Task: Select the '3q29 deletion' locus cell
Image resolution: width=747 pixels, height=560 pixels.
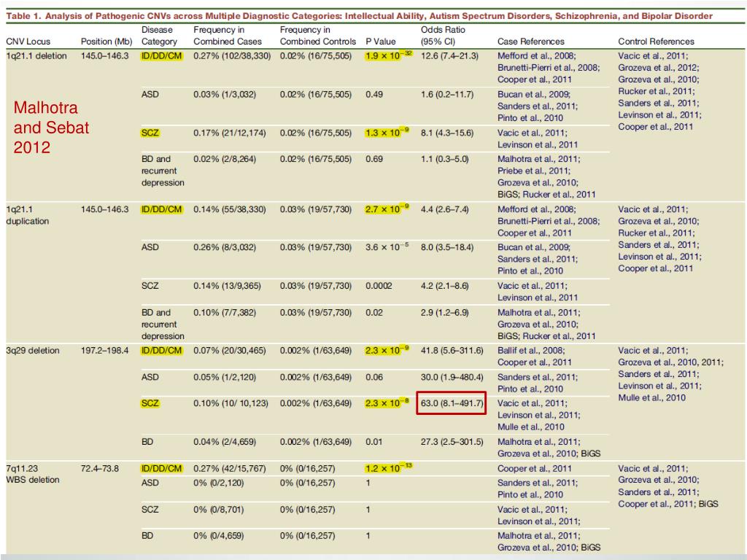Action: point(32,351)
